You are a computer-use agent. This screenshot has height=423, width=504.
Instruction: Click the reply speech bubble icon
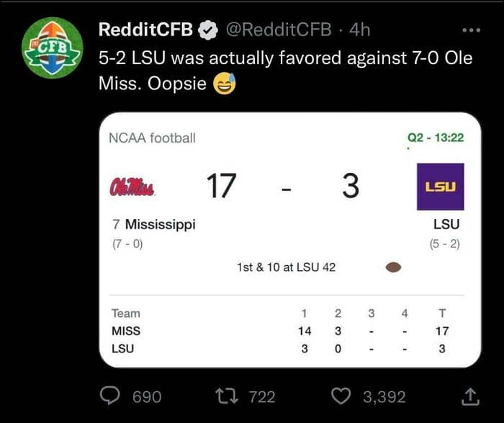(109, 396)
